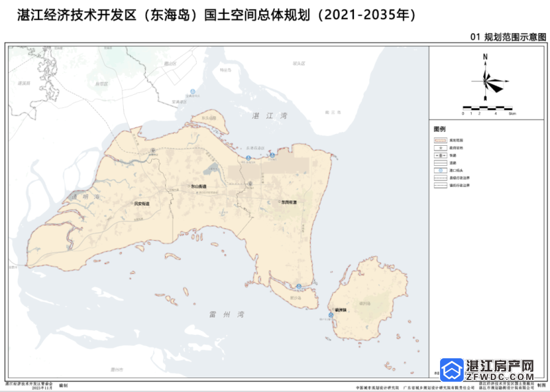Click the 道路 road legend symbol

[x=440, y=163]
